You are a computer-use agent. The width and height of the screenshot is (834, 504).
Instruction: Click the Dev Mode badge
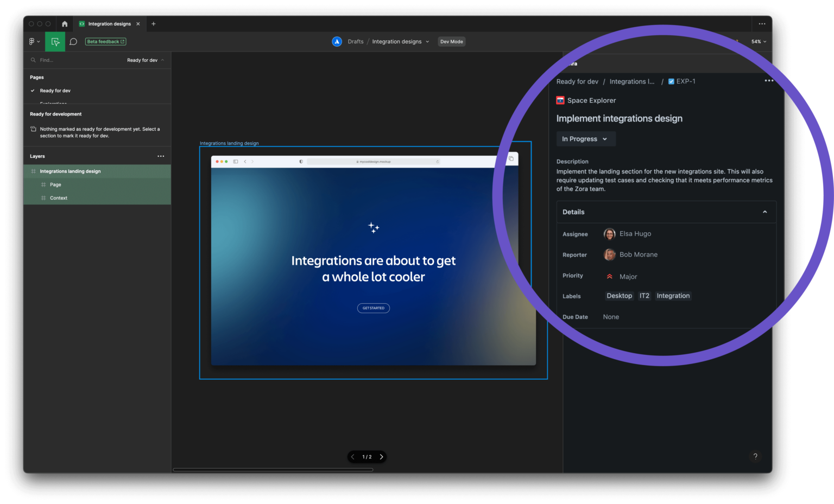coord(451,41)
